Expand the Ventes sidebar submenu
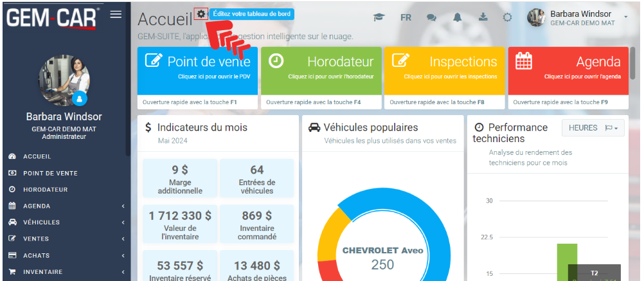The width and height of the screenshot is (644, 281). (x=64, y=239)
